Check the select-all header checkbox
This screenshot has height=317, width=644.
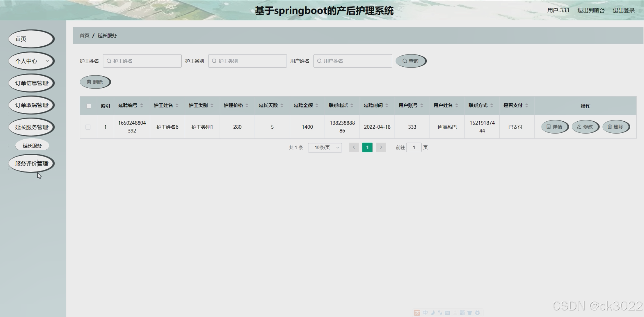pyautogui.click(x=89, y=106)
